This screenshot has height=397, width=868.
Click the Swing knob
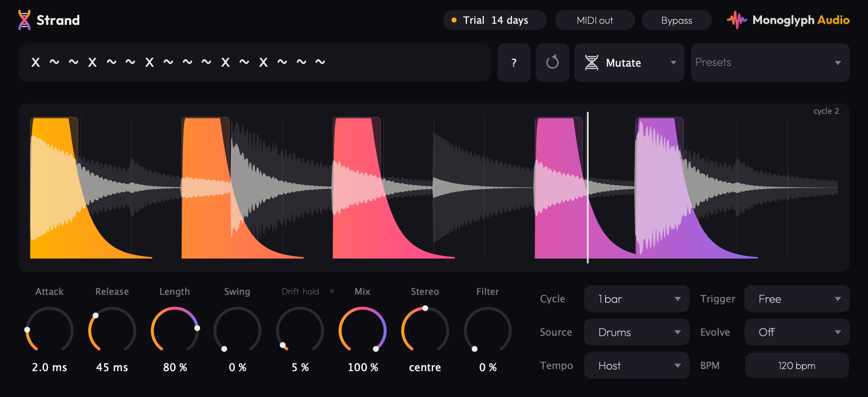(237, 330)
